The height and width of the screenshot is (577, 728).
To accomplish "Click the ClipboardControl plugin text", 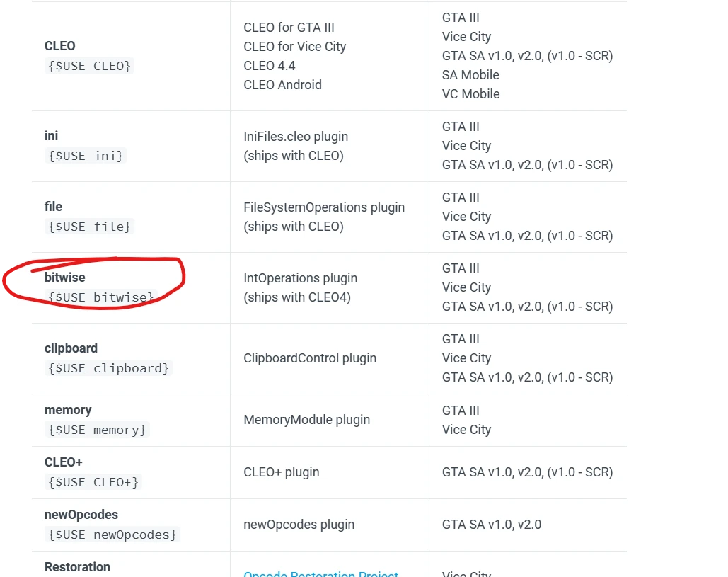I will pyautogui.click(x=309, y=358).
